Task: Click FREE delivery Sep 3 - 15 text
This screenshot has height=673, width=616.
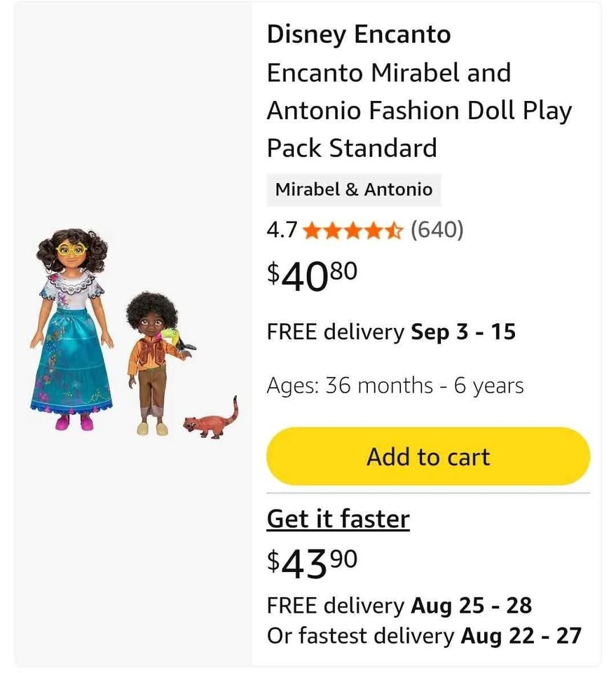Action: coord(390,332)
